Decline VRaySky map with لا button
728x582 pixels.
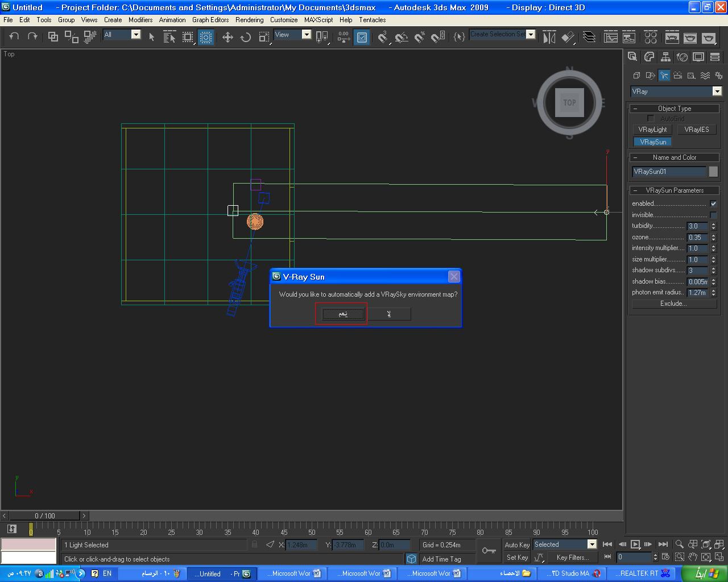tap(389, 314)
